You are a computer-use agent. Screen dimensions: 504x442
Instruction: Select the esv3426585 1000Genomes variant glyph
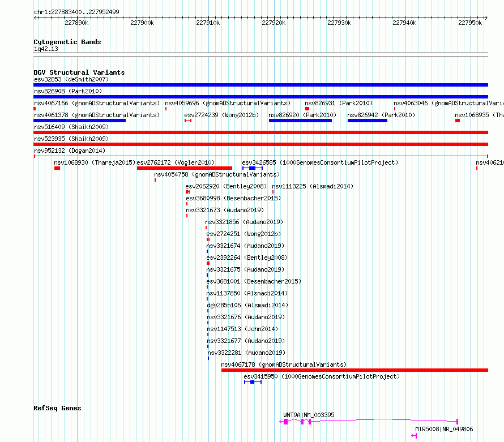(x=253, y=168)
